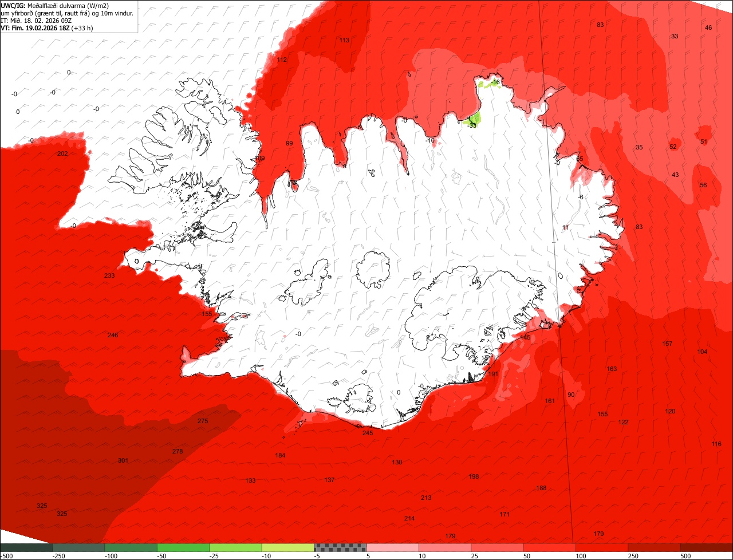Screen dimensions: 733x560
Task: Click the legend label 250
Action: (x=633, y=556)
